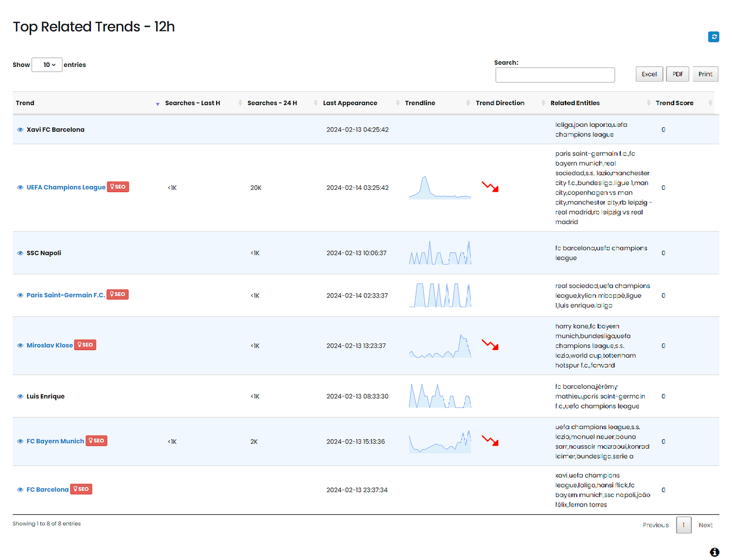Image resolution: width=733 pixels, height=560 pixels.
Task: Sort by Related Entities column
Action: 600,103
